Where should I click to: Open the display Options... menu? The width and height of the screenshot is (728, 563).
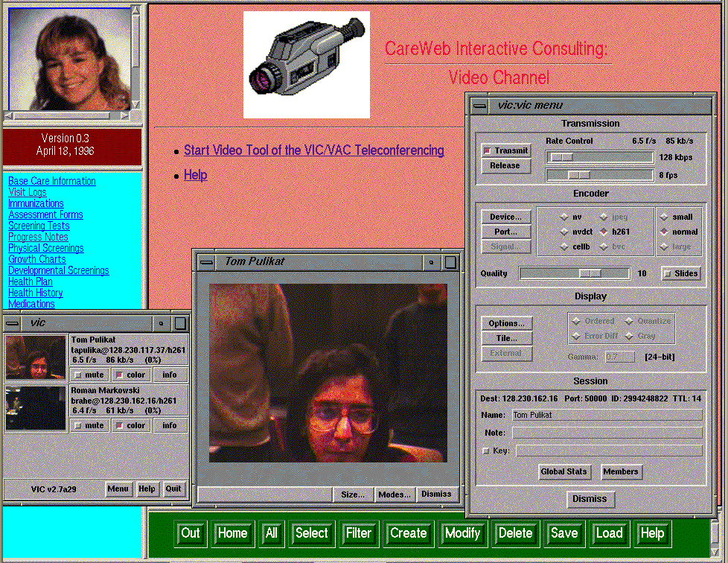506,323
